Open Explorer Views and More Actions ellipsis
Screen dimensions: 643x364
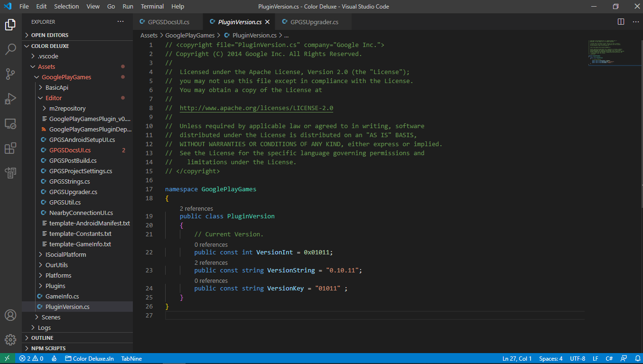click(x=121, y=22)
